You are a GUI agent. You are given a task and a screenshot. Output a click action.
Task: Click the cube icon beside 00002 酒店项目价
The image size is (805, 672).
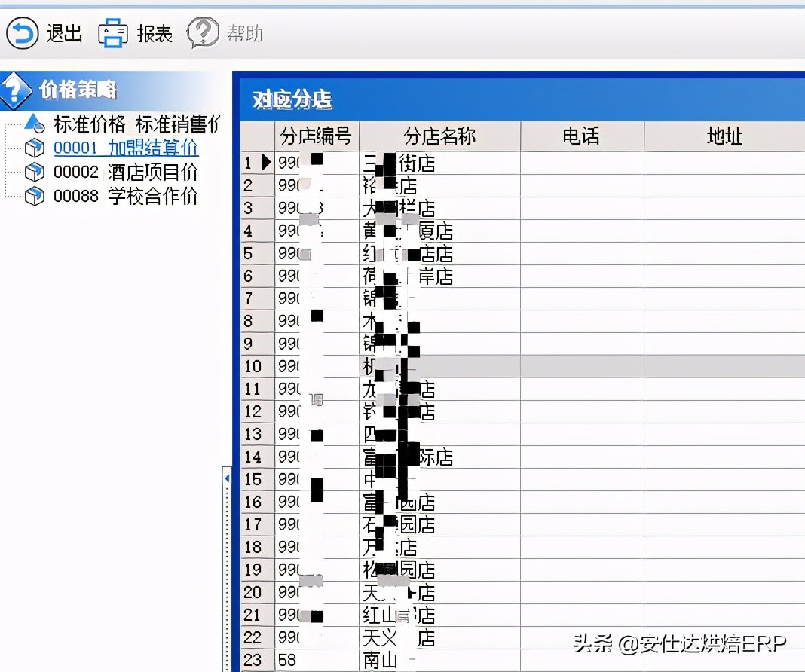pos(34,173)
